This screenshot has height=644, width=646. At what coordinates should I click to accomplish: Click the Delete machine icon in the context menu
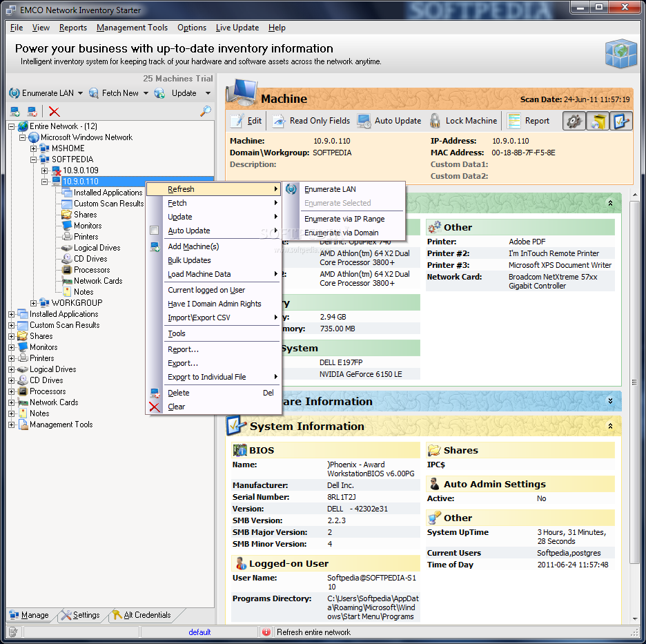coord(155,393)
